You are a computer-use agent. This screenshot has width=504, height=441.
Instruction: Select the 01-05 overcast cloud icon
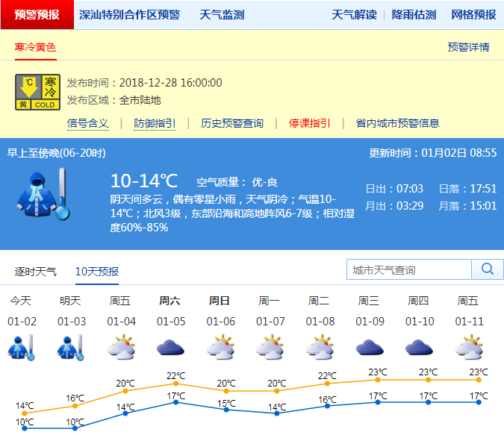[x=170, y=348]
